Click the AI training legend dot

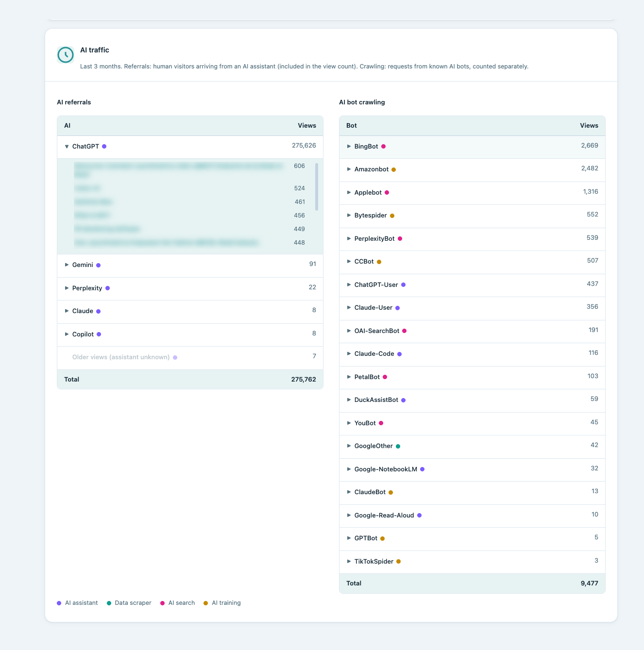coord(206,603)
